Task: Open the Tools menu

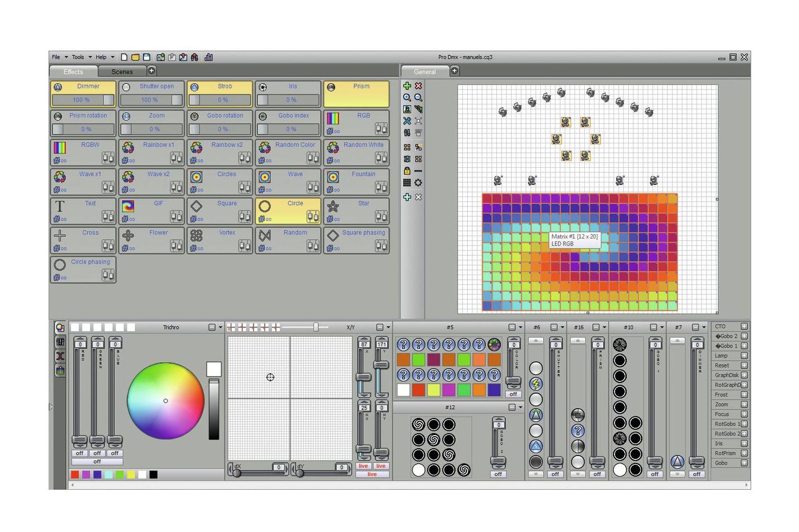Action: [78, 57]
